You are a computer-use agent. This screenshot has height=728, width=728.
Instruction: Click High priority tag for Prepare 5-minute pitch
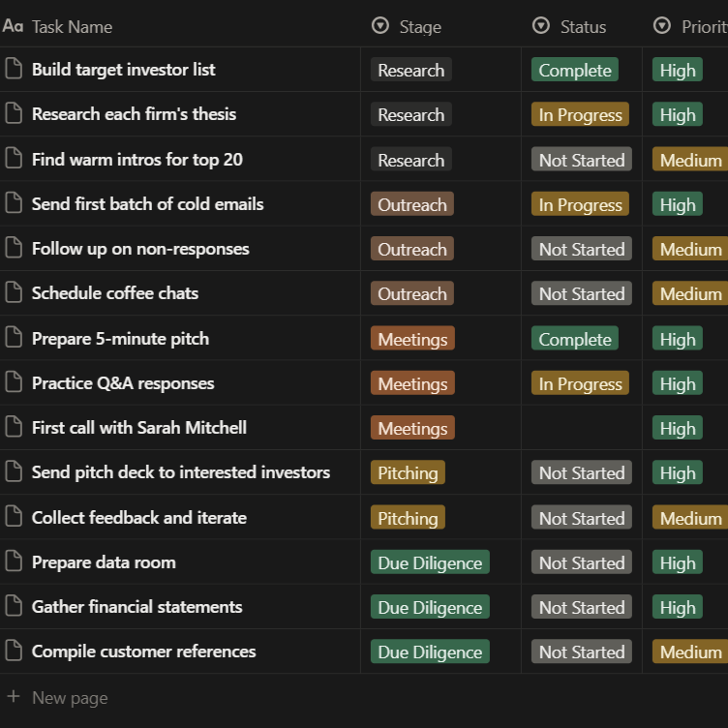click(x=678, y=339)
